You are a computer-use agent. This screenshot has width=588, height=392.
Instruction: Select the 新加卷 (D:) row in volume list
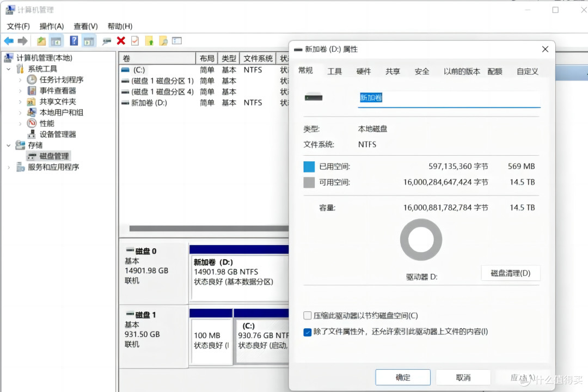click(x=204, y=103)
